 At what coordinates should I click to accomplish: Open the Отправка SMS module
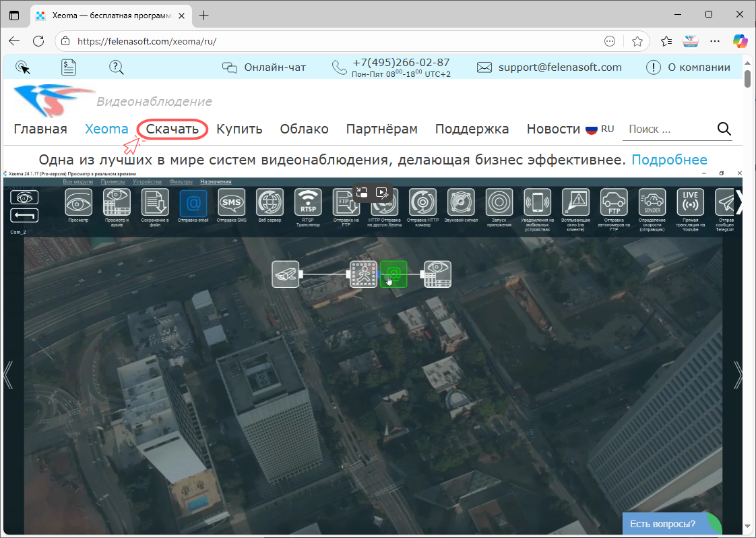[231, 201]
